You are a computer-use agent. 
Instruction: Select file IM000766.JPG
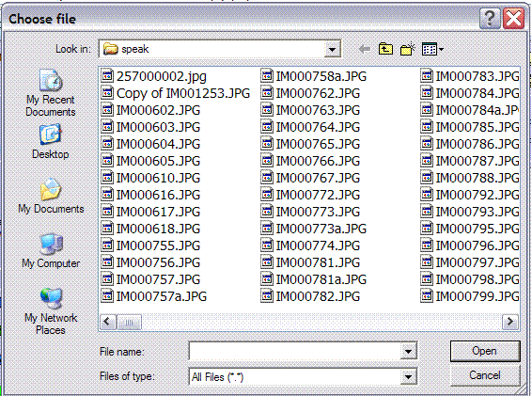click(310, 161)
